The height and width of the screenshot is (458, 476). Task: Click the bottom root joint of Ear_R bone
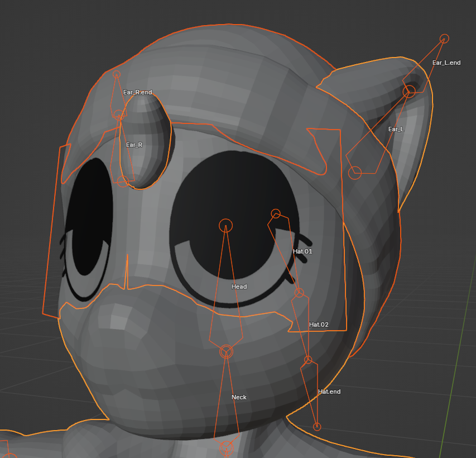click(x=122, y=181)
